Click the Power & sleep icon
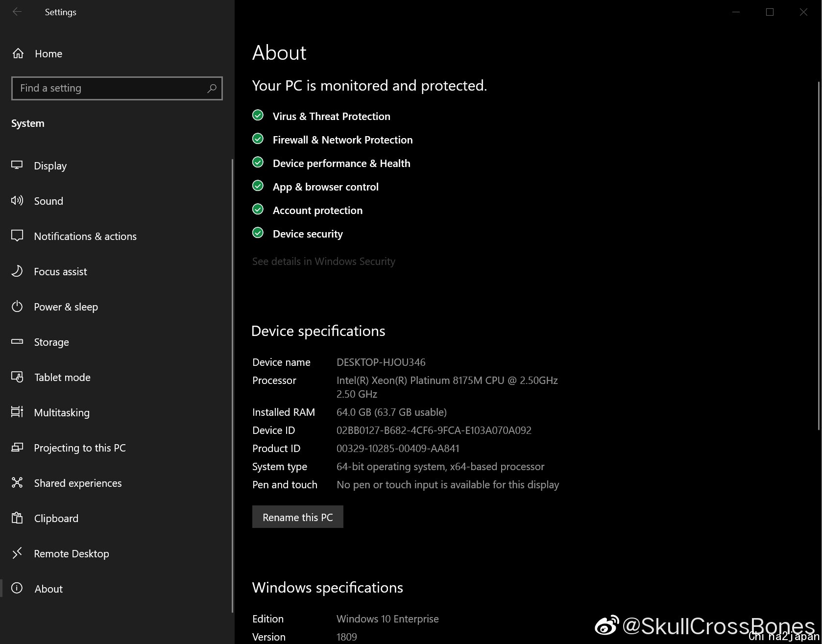 tap(17, 307)
